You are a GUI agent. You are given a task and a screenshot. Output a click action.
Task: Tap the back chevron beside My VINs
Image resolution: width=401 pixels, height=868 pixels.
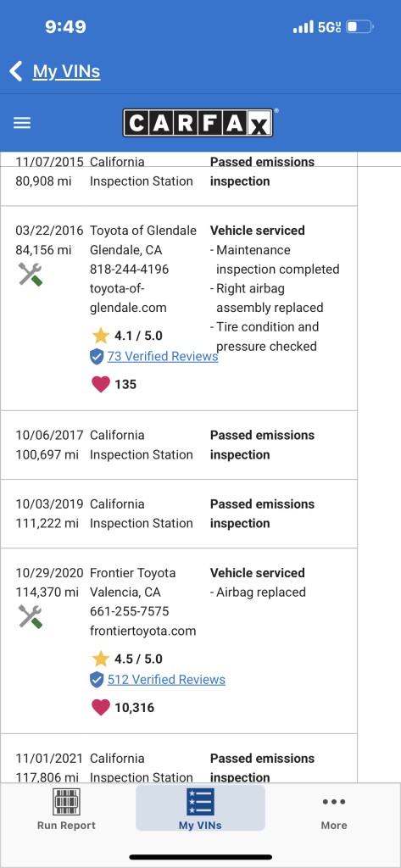16,71
